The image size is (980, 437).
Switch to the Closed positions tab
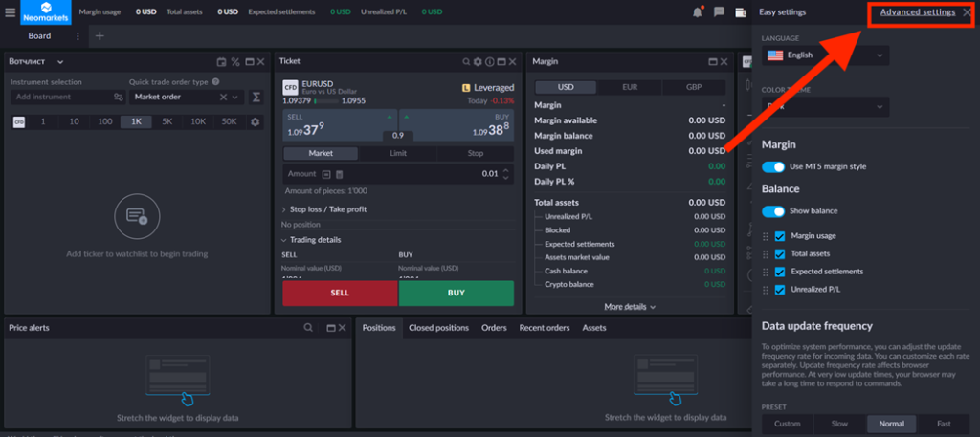click(438, 328)
